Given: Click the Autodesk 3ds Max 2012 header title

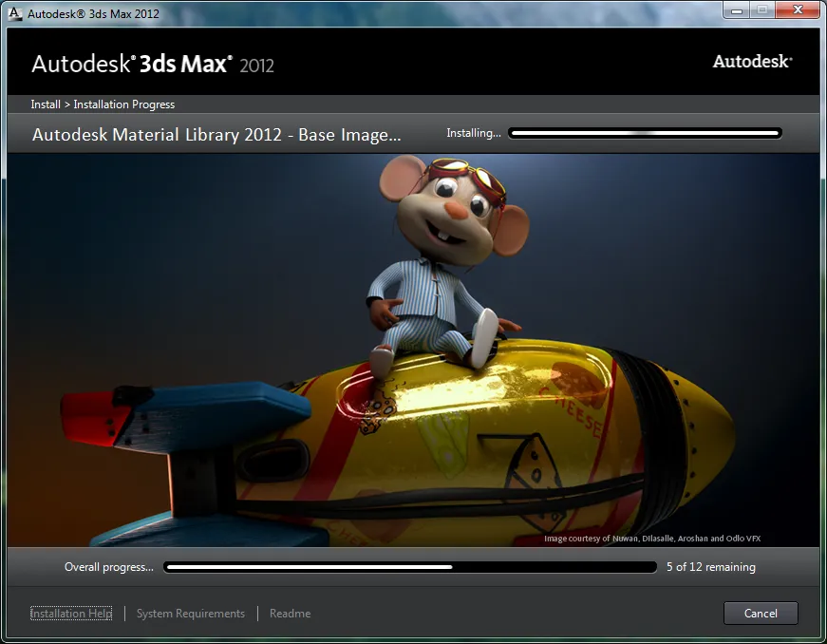Looking at the screenshot, I should coord(153,65).
